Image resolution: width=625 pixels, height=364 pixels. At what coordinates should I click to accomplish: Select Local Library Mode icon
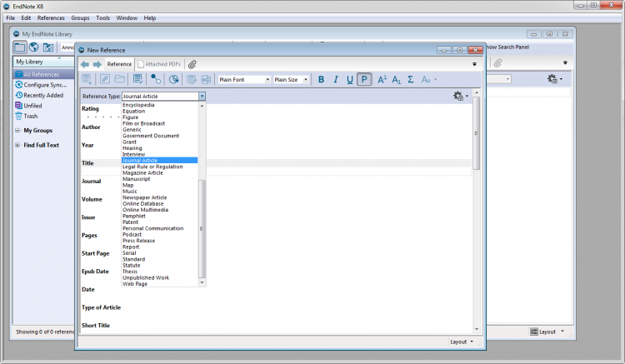19,47
